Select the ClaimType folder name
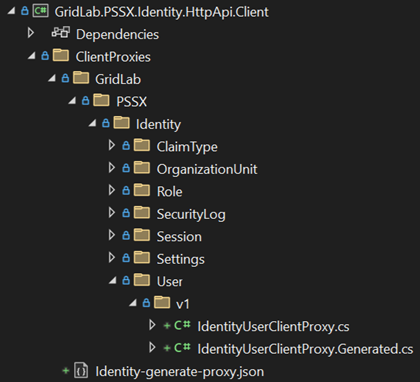The height and width of the screenshot is (382, 420). point(187,147)
